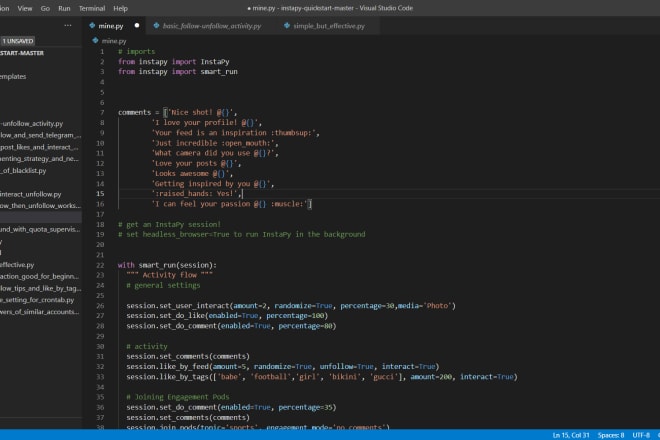Screen dimensions: 660x440
Task: Open post_likes_and_interact file in explorer
Action: [x=39, y=147]
